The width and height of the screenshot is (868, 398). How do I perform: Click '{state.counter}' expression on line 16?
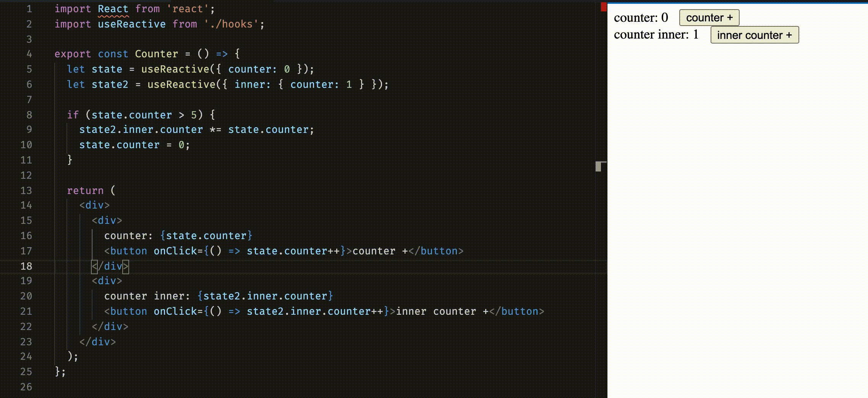[x=206, y=236]
